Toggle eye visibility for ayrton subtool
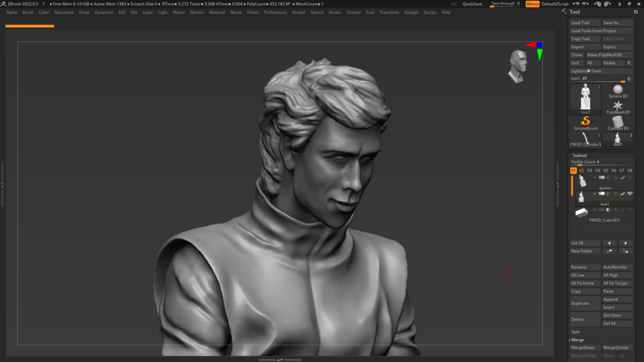 [630, 178]
